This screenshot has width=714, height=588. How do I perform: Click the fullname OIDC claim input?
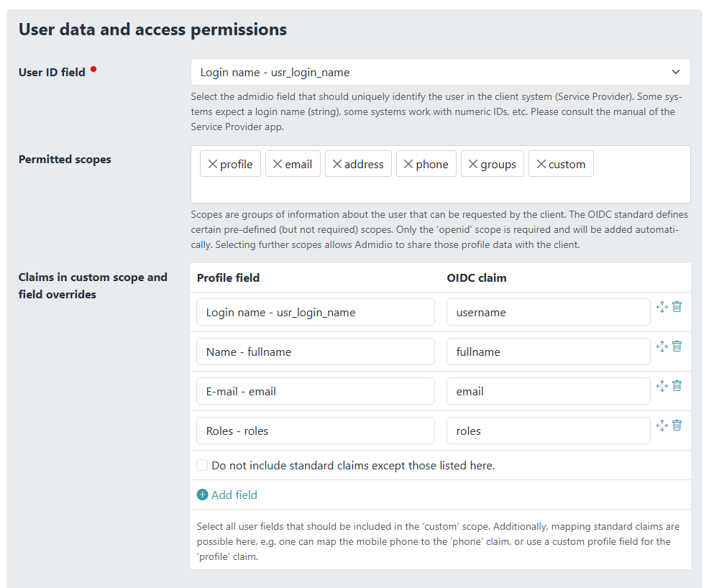548,352
